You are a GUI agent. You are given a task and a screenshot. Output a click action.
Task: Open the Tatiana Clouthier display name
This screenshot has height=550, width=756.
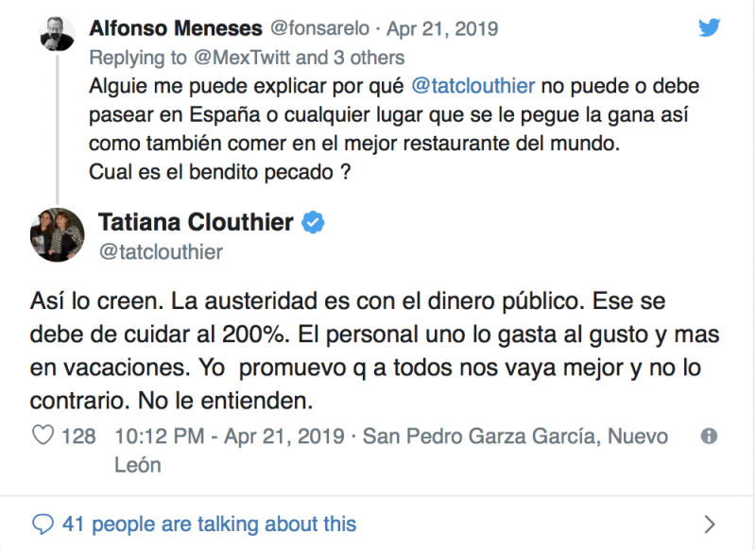196,224
